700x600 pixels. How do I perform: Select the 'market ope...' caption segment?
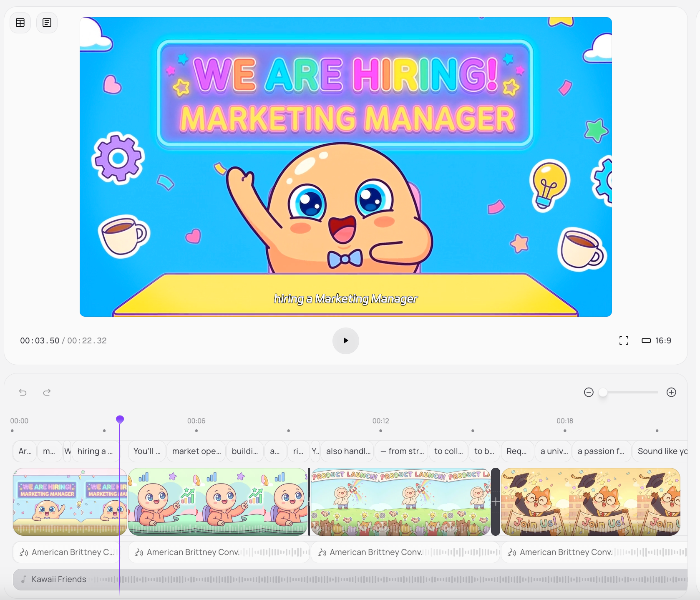tap(196, 451)
